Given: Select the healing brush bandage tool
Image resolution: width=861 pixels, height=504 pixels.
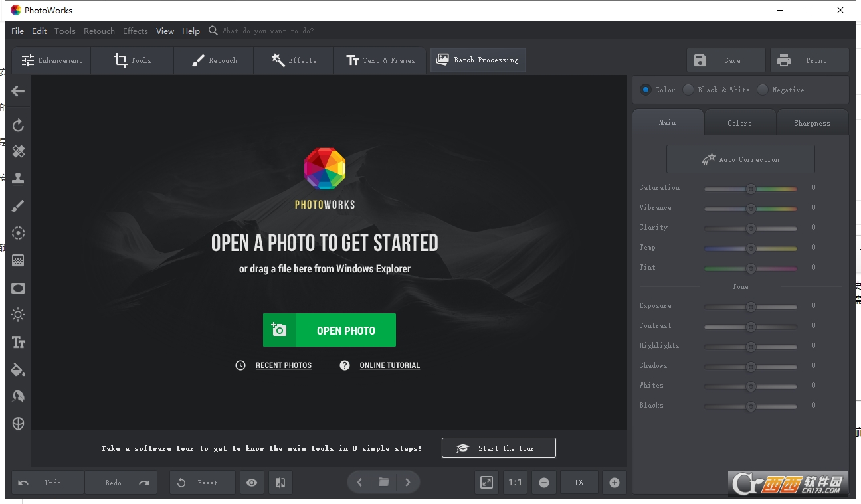Looking at the screenshot, I should tap(18, 151).
